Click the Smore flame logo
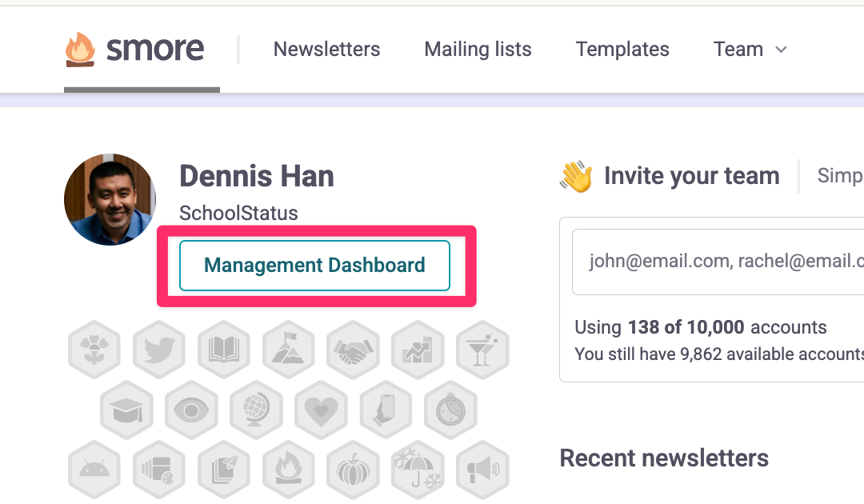Viewport: 864px width, 504px height. pos(79,50)
